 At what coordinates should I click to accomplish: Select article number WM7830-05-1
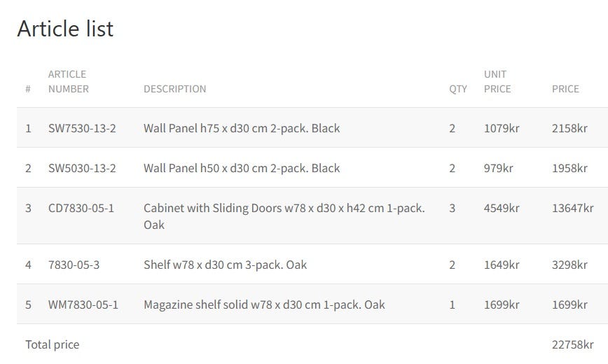[83, 304]
